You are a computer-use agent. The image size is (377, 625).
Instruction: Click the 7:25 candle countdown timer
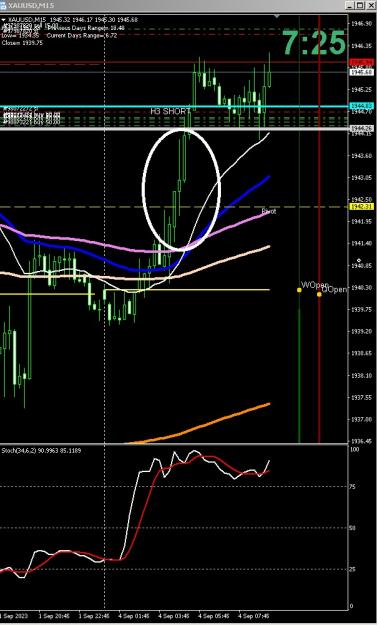pos(314,43)
